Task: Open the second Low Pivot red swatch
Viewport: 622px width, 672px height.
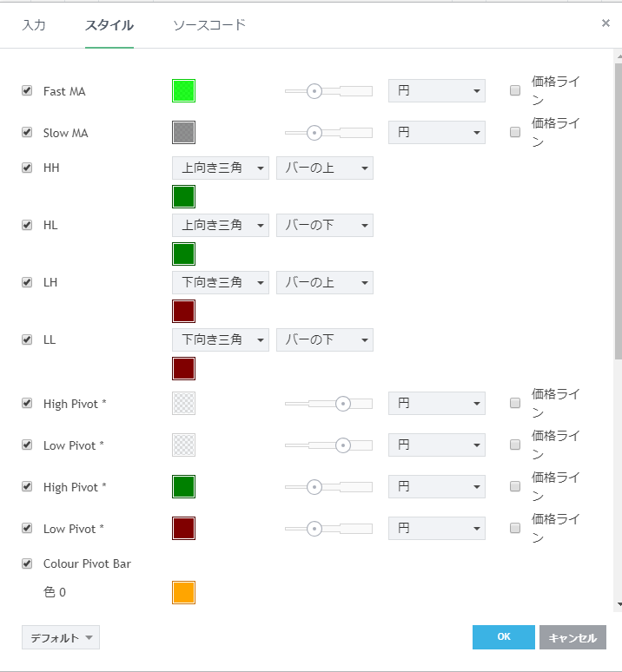Action: 183,529
